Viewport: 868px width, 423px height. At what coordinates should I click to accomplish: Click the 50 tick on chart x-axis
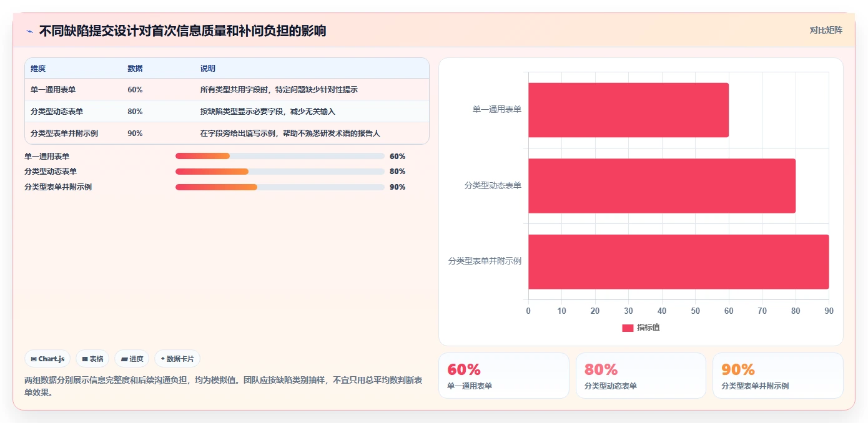695,311
